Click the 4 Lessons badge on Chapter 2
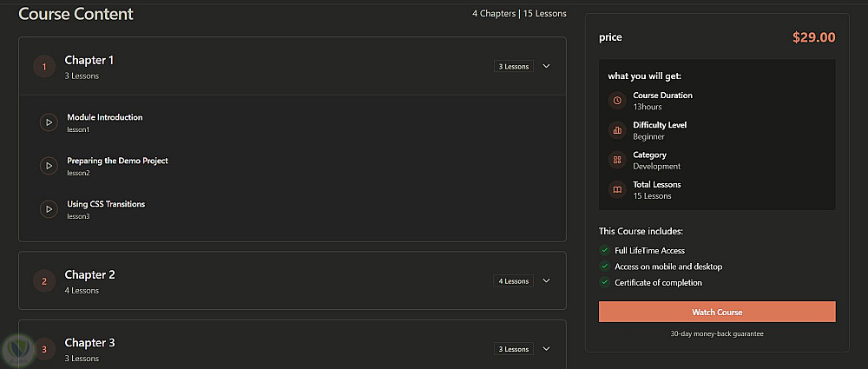 [513, 280]
